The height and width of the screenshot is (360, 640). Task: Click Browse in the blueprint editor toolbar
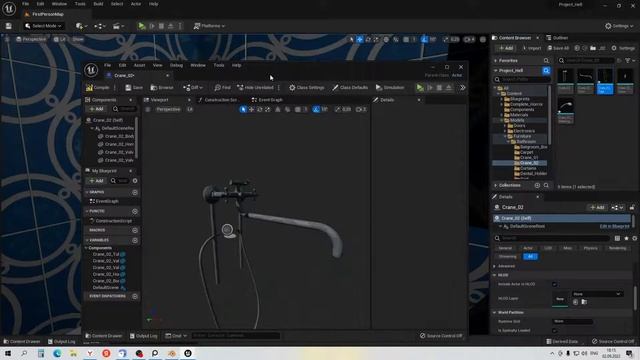click(162, 88)
